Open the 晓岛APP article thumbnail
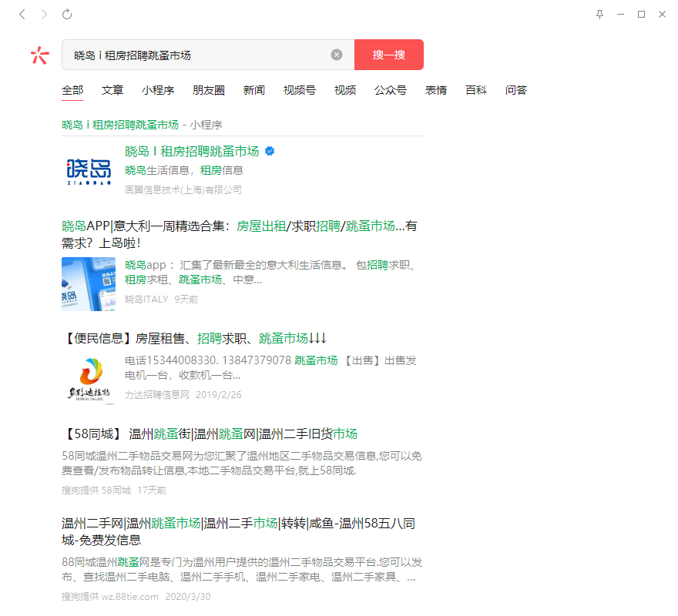The height and width of the screenshot is (616, 678). tap(89, 284)
